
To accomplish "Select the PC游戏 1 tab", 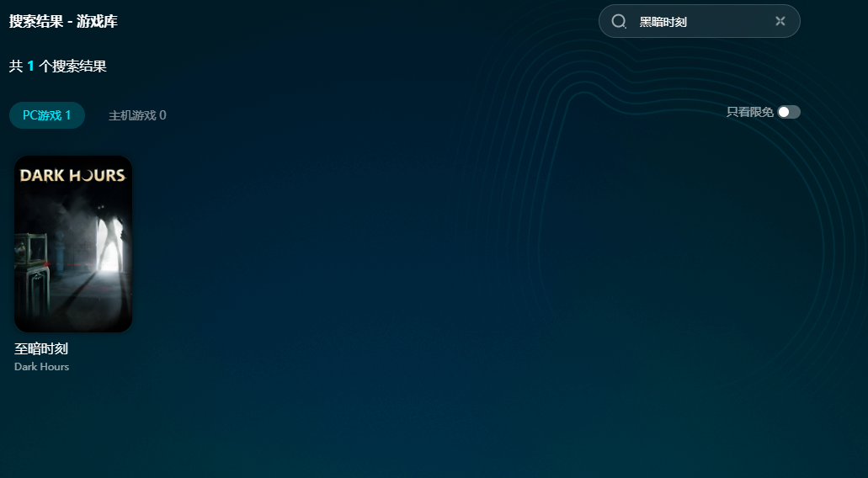I will coord(47,115).
